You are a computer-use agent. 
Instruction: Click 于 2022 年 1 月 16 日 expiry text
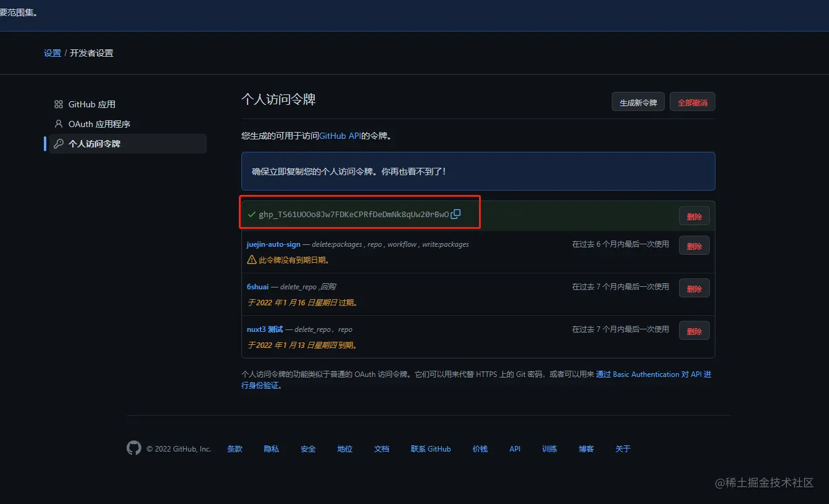[x=302, y=303]
